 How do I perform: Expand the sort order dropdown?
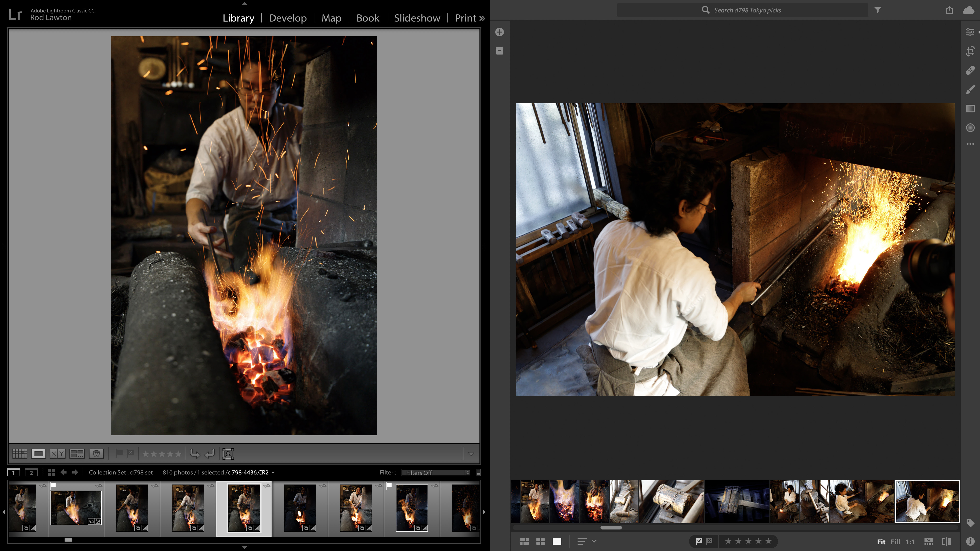coord(594,541)
